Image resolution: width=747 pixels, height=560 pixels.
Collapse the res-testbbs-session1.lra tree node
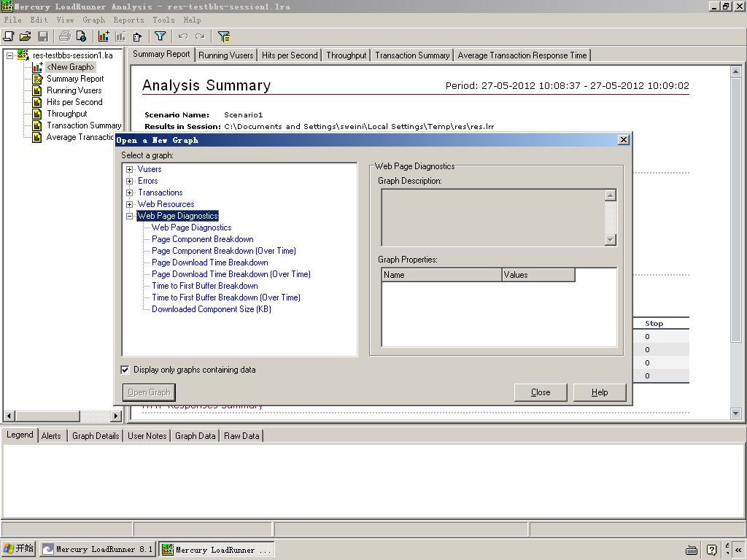click(9, 55)
